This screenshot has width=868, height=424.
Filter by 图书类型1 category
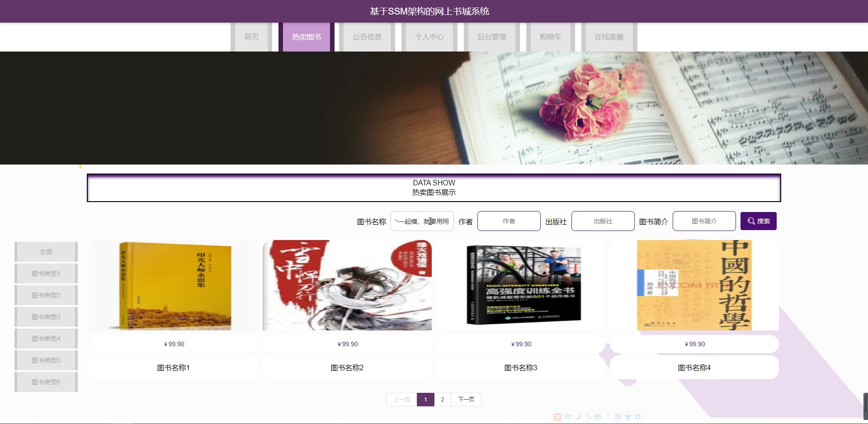pos(46,273)
